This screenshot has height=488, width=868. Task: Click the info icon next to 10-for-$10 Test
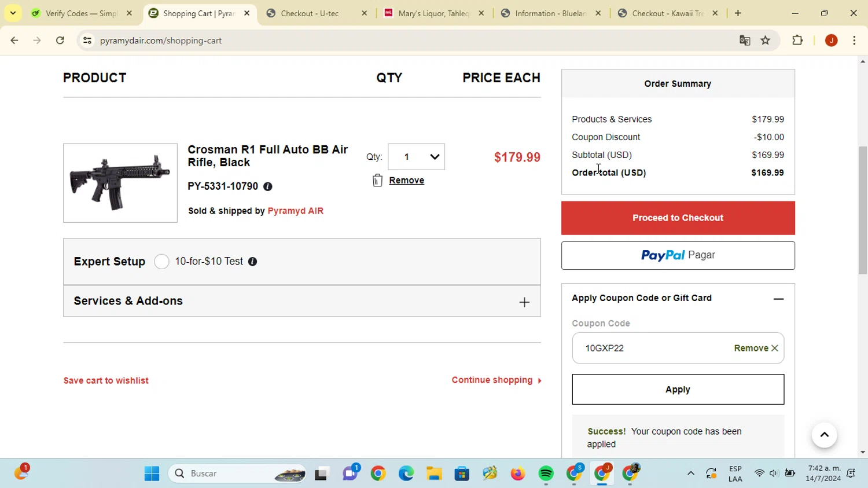(x=252, y=262)
